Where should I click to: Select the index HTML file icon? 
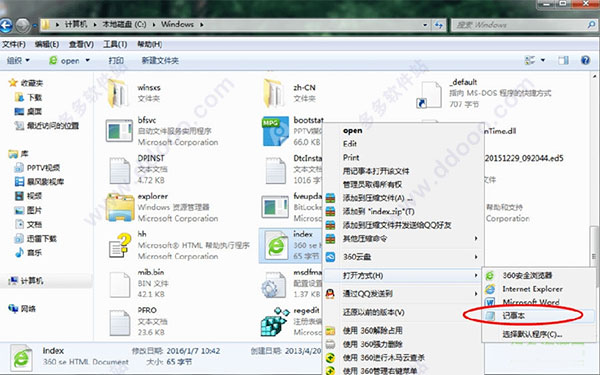pyautogui.click(x=276, y=246)
